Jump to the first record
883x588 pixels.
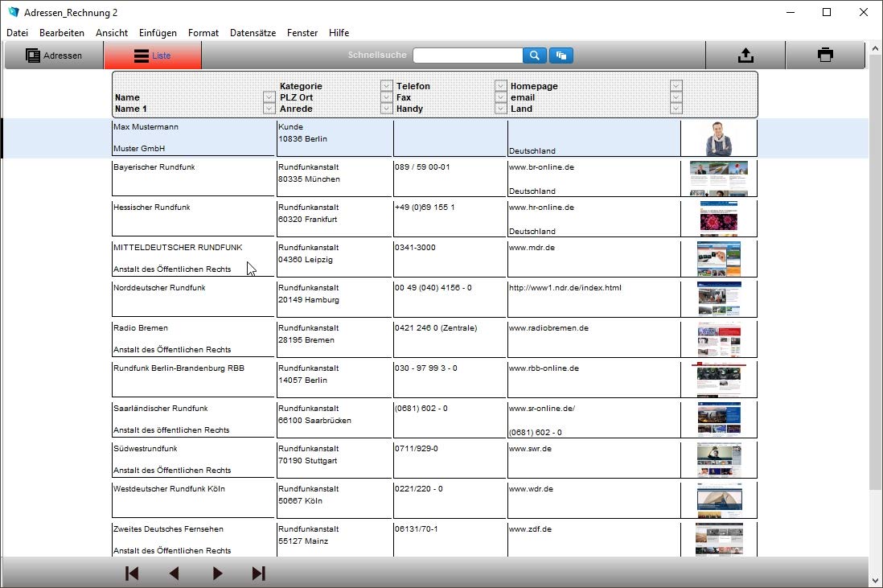[x=132, y=574]
